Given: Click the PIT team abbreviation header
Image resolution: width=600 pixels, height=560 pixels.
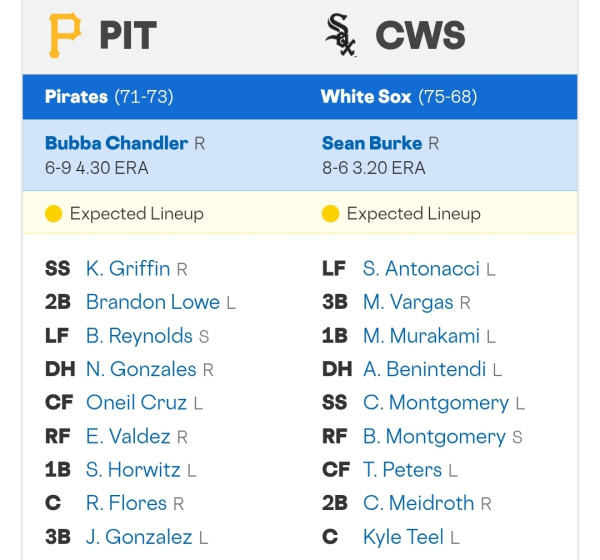Looking at the screenshot, I should pos(128,35).
